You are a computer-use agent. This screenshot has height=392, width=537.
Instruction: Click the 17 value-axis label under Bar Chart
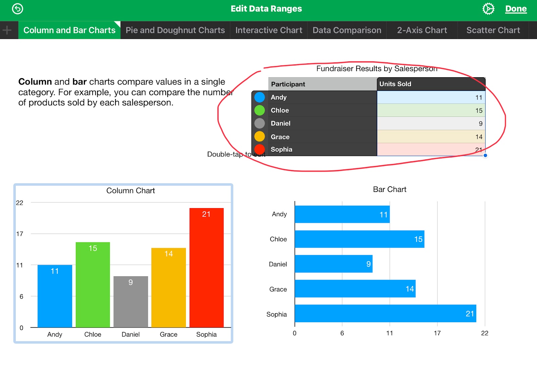(x=437, y=333)
